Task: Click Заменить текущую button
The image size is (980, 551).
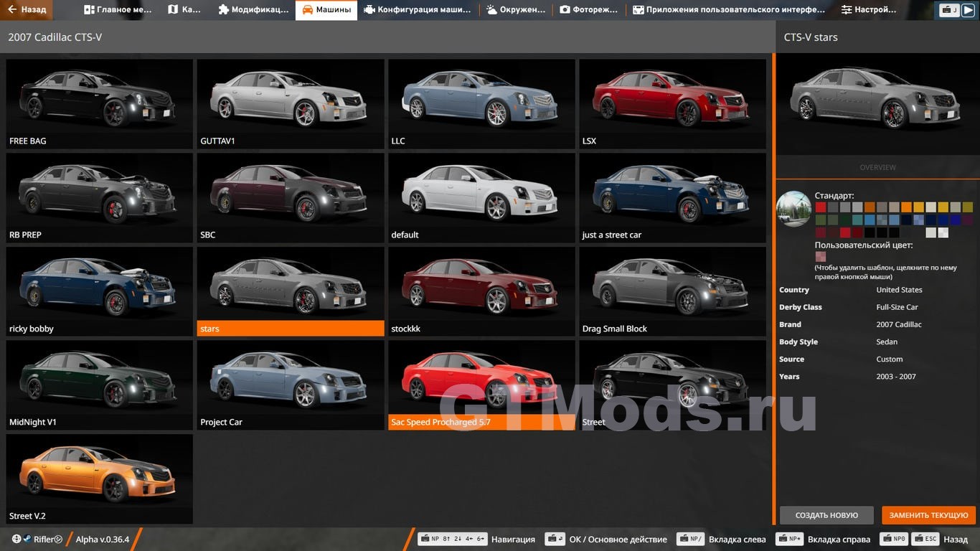Action: coord(928,515)
